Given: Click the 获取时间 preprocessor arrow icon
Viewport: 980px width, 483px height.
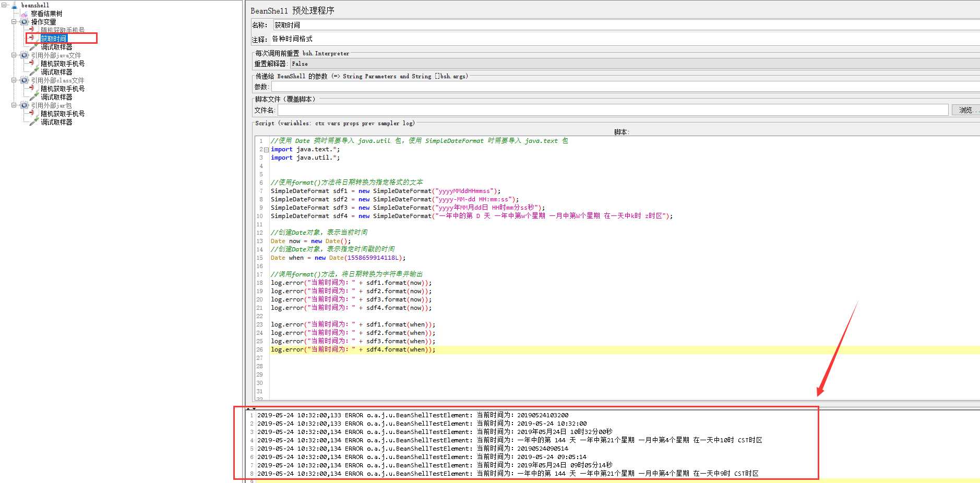Looking at the screenshot, I should 33,38.
